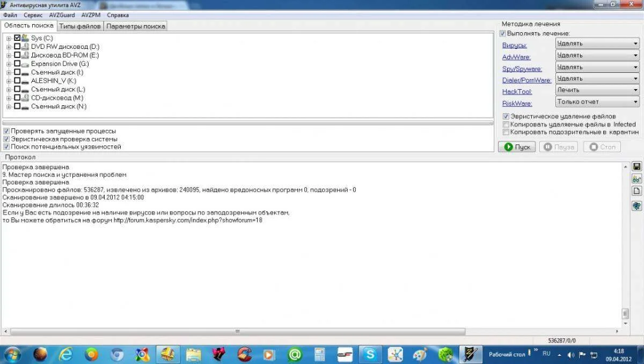Open the AdvWare action dropdown

(597, 55)
